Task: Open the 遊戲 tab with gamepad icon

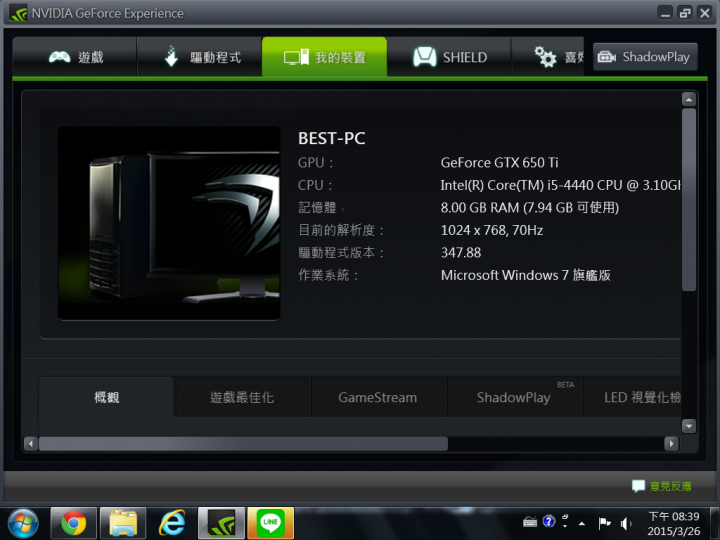Action: pos(75,57)
